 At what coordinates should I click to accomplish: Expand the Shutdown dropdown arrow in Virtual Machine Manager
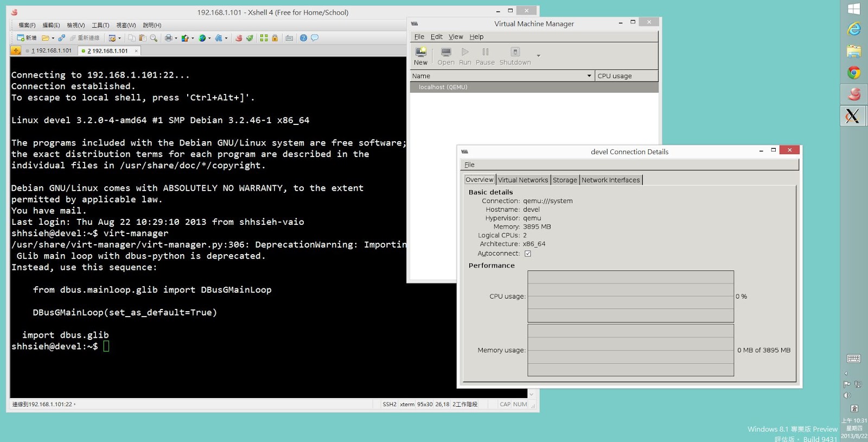point(538,56)
